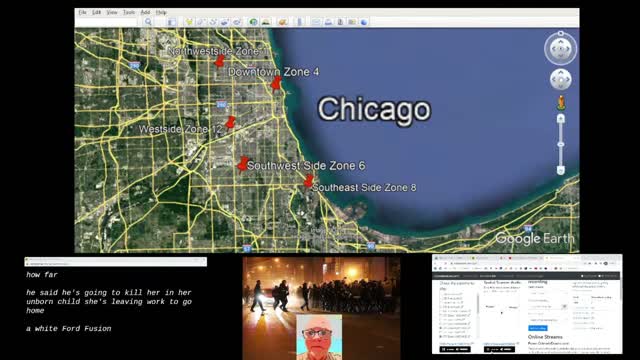Click the left black audio player in the browser
This screenshot has height=360, width=640.
pos(455,349)
